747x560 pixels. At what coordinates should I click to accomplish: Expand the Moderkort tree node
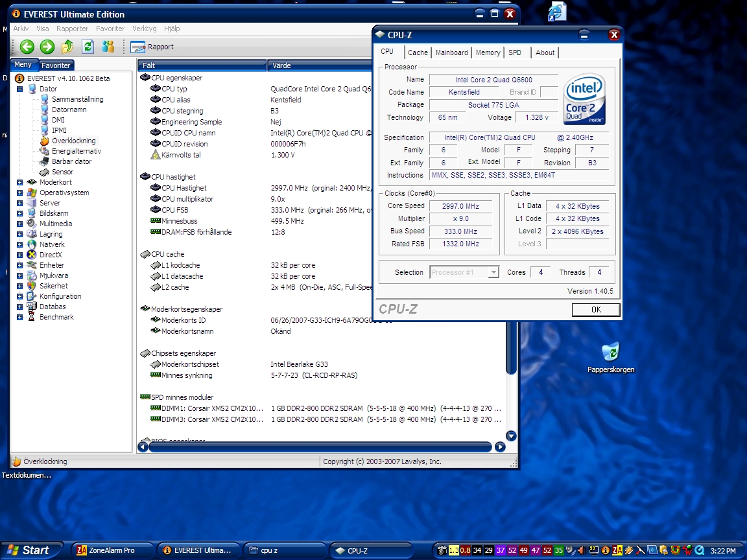click(x=19, y=182)
